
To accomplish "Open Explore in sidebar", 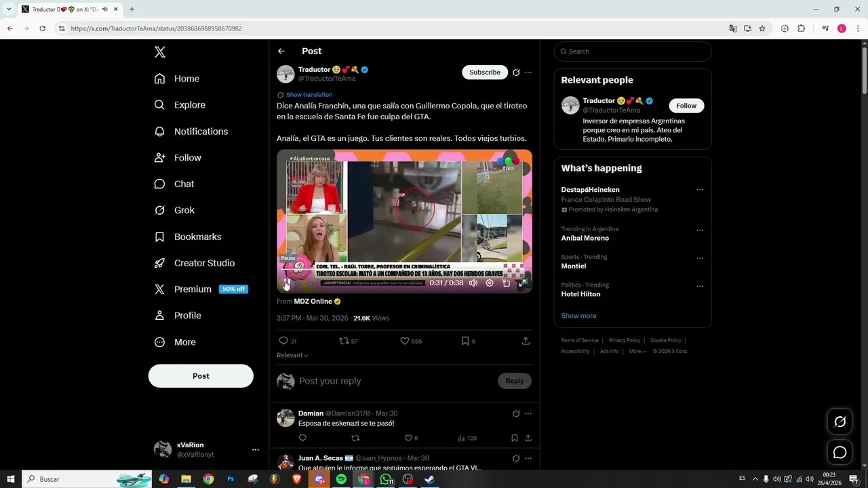I will click(x=180, y=105).
